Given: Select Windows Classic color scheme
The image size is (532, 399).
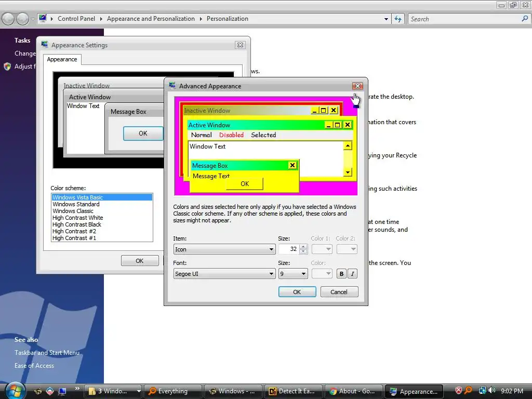Looking at the screenshot, I should click(102, 211).
